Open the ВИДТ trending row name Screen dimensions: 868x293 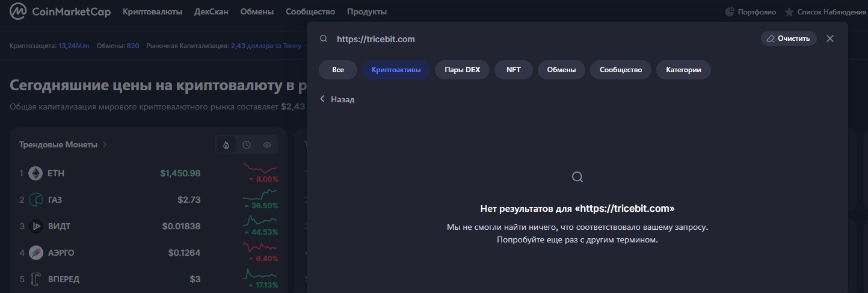[x=59, y=226]
